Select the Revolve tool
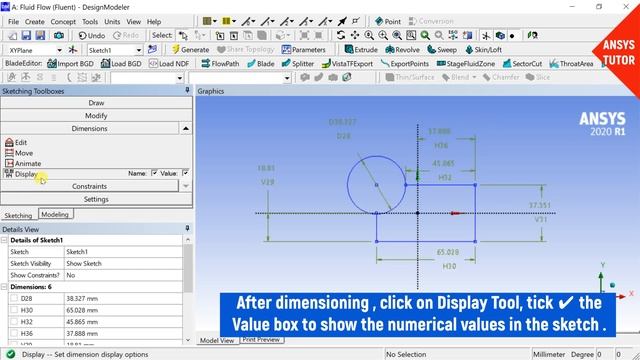Image resolution: width=640 pixels, height=360 pixels. click(x=402, y=49)
